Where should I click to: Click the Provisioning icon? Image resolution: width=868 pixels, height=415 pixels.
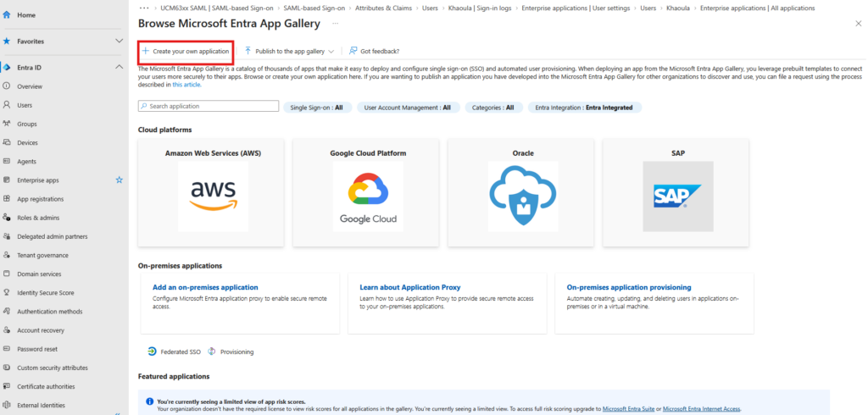[211, 351]
